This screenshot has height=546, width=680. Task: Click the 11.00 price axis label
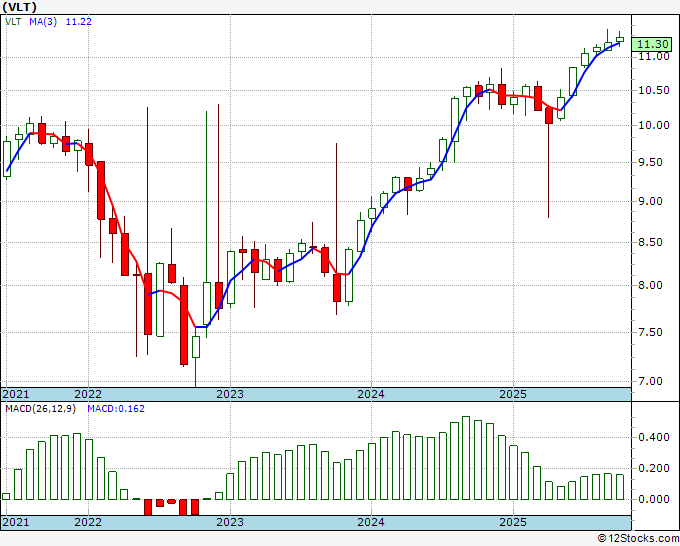654,56
